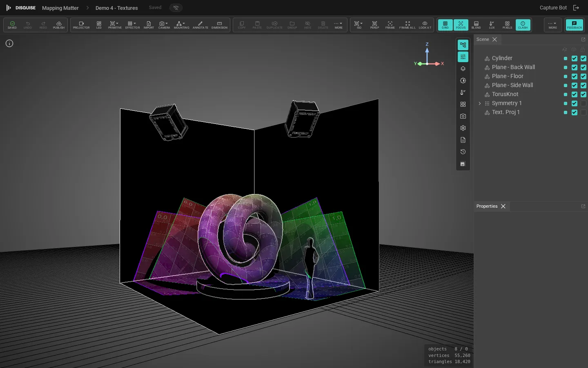This screenshot has height=368, width=588.
Task: Open the Camera dropdown
Action: [164, 25]
